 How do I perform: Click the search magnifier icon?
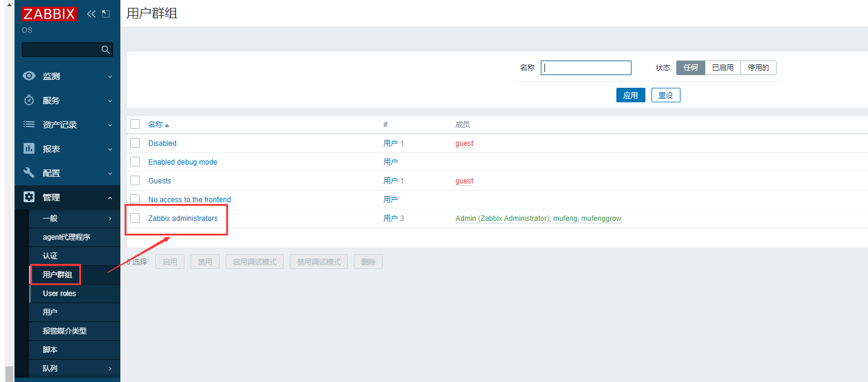[105, 50]
